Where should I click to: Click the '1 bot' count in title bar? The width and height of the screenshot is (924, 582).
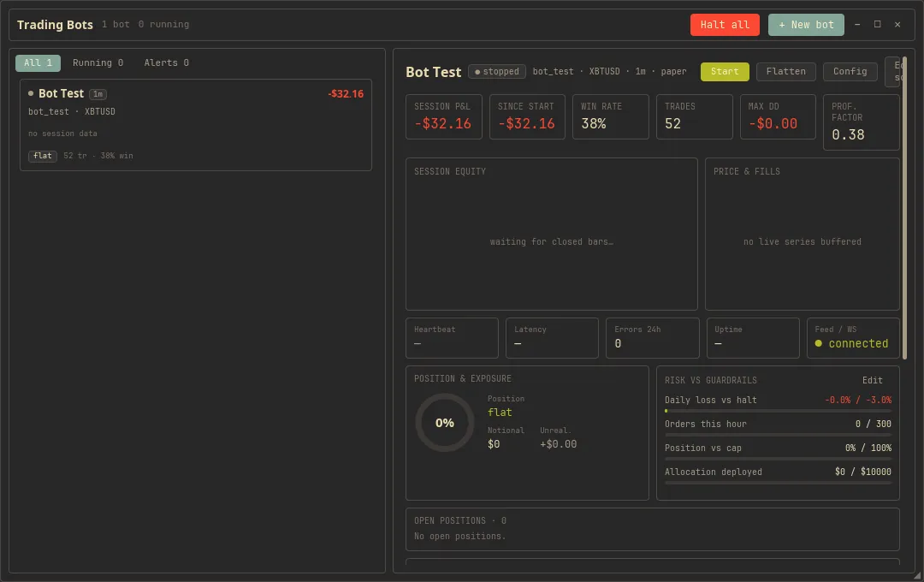tap(115, 24)
